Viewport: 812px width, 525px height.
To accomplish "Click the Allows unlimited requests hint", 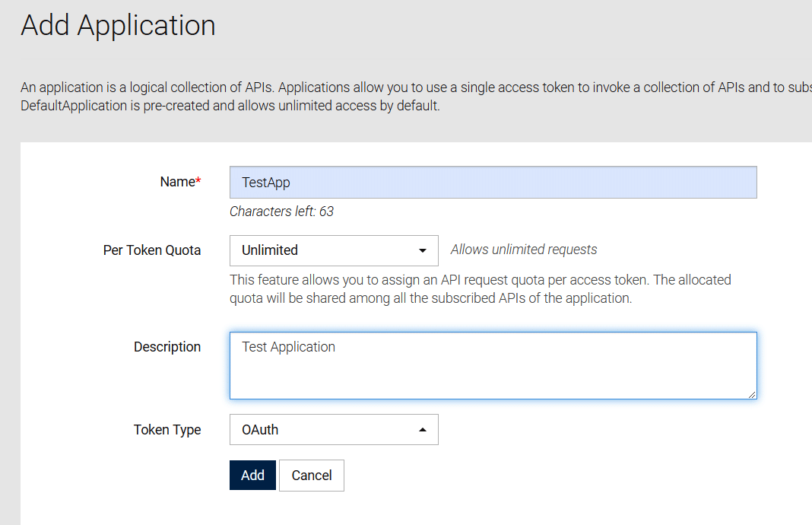I will [524, 250].
